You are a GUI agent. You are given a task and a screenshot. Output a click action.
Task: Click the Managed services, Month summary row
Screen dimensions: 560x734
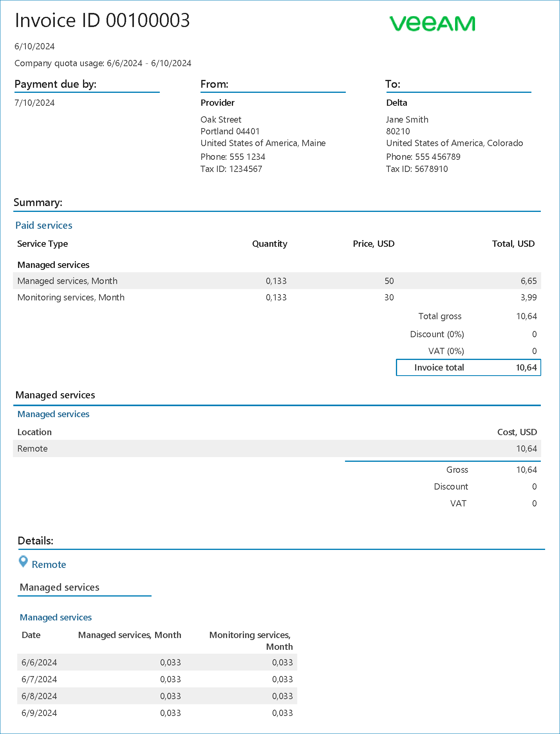pos(276,281)
